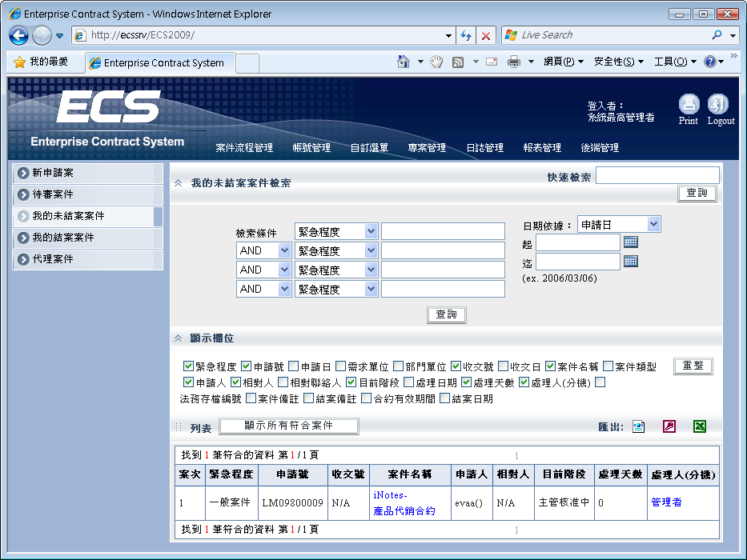The height and width of the screenshot is (560, 747).
Task: Click 重整 refresh columns button
Action: [693, 366]
